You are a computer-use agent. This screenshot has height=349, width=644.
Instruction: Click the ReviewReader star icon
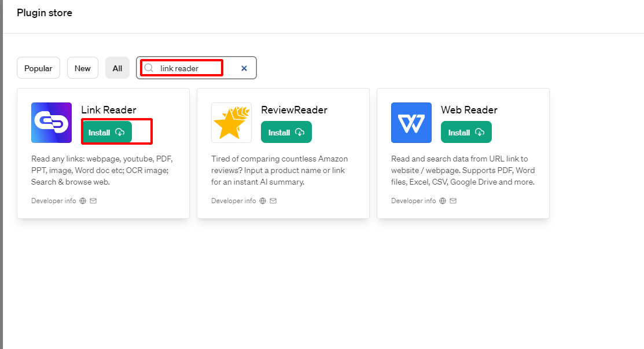tap(231, 122)
